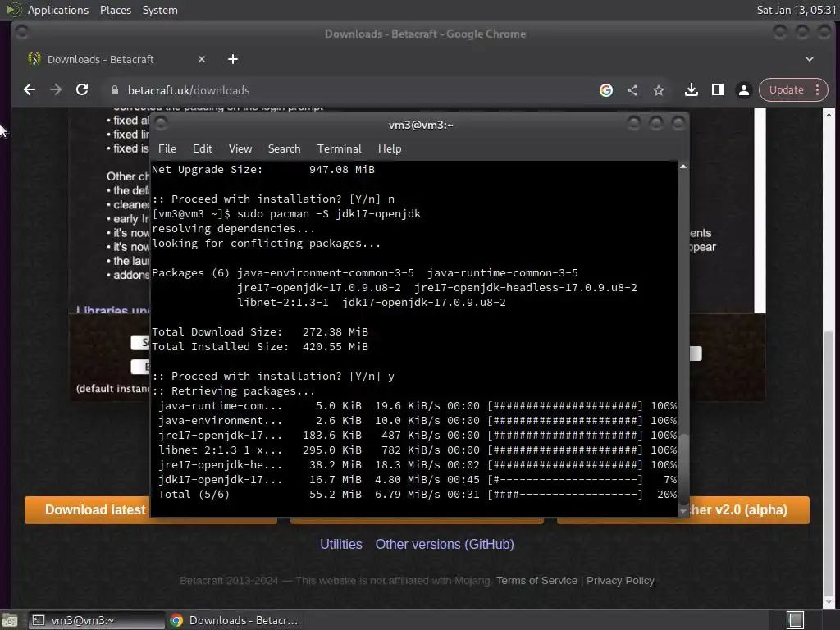Click the Total Download Size line
The image size is (840, 630).
260,331
